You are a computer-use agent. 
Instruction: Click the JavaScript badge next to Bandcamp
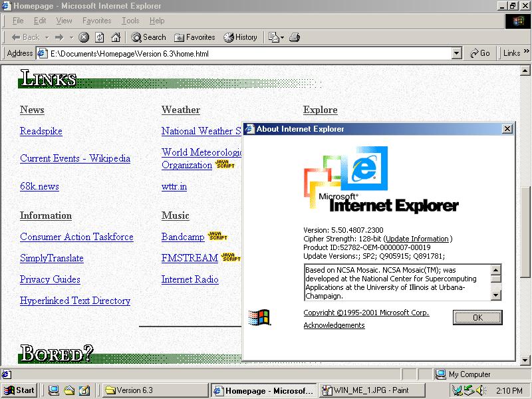point(217,236)
